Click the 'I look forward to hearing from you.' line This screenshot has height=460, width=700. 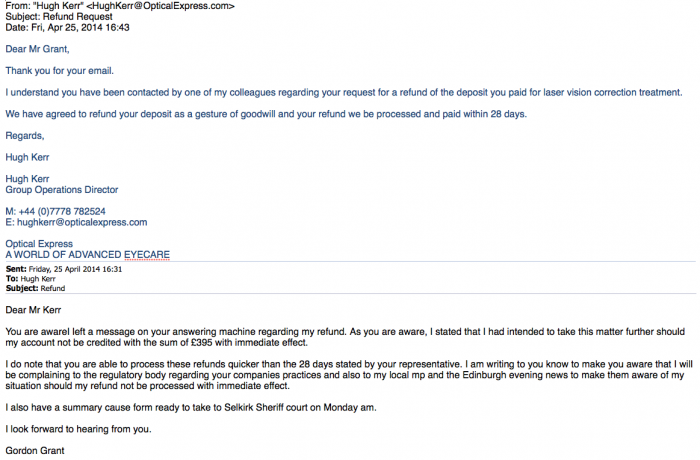79,429
